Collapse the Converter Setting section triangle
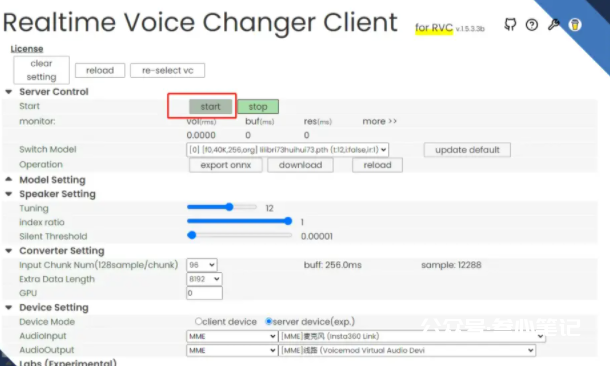This screenshot has width=610, height=366. pyautogui.click(x=9, y=250)
